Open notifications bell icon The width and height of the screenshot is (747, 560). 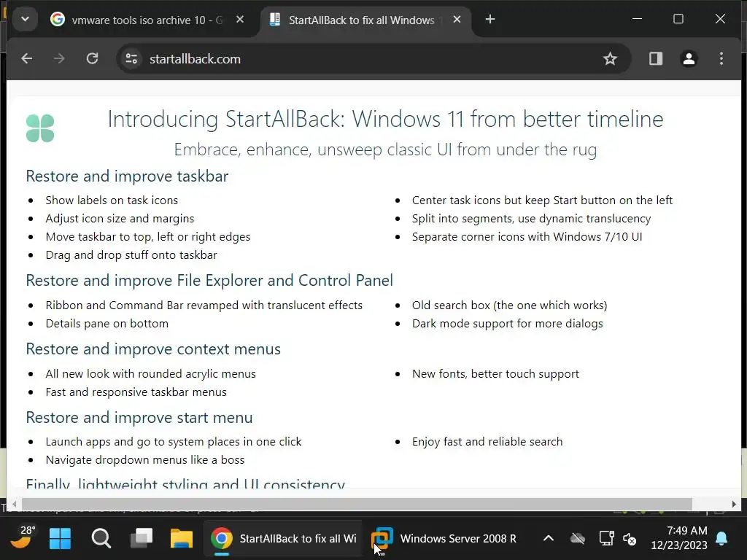(x=721, y=539)
